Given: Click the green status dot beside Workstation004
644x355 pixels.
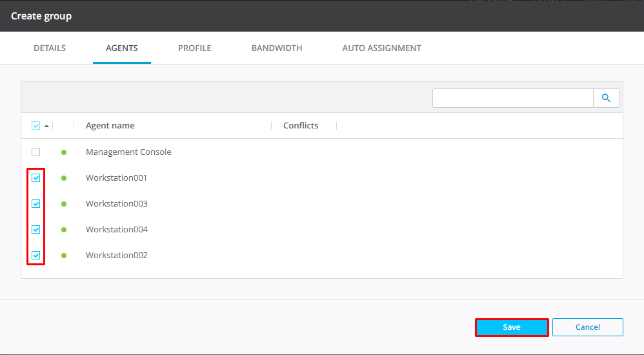Looking at the screenshot, I should (x=64, y=230).
